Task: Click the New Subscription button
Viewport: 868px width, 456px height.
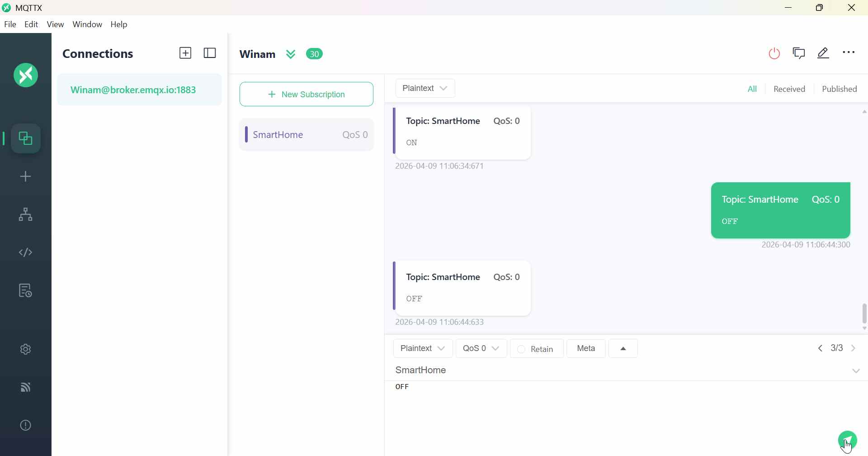Action: 307,94
